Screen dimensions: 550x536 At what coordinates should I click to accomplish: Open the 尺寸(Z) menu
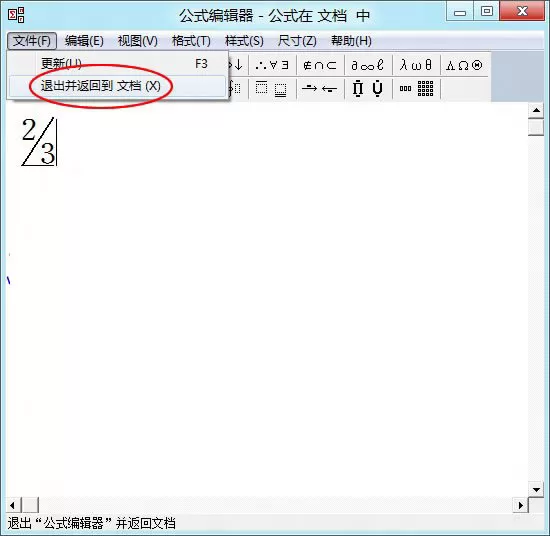[297, 41]
